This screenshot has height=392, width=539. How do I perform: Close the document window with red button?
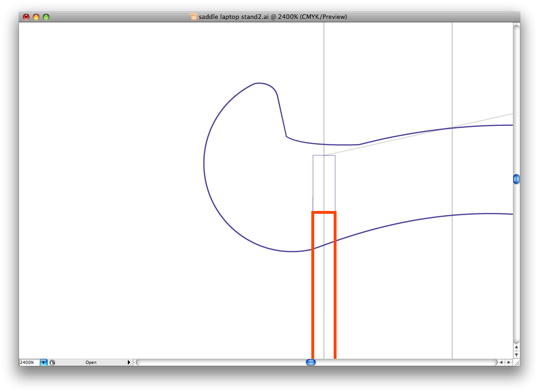tap(26, 17)
